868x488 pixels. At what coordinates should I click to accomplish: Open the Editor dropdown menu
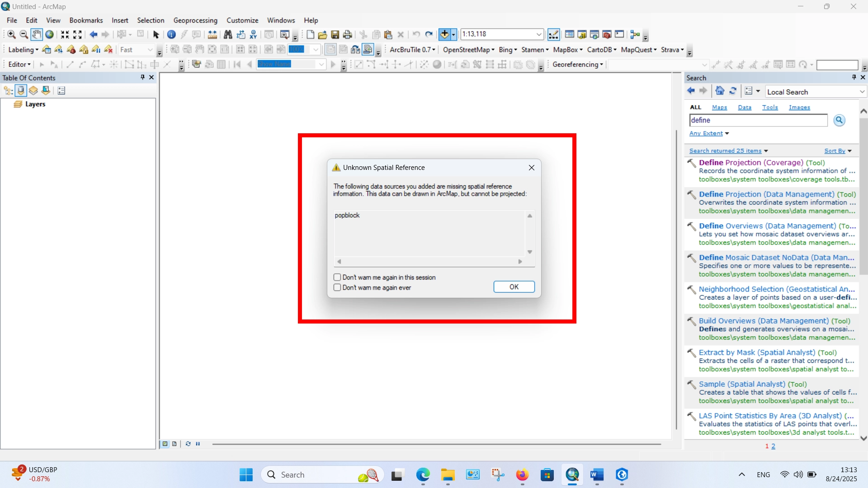19,65
